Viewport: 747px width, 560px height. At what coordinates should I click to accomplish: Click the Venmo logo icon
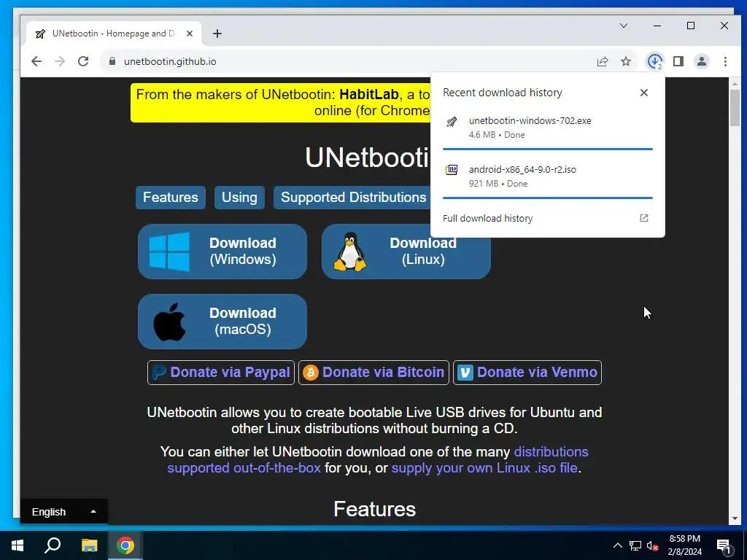pos(465,373)
